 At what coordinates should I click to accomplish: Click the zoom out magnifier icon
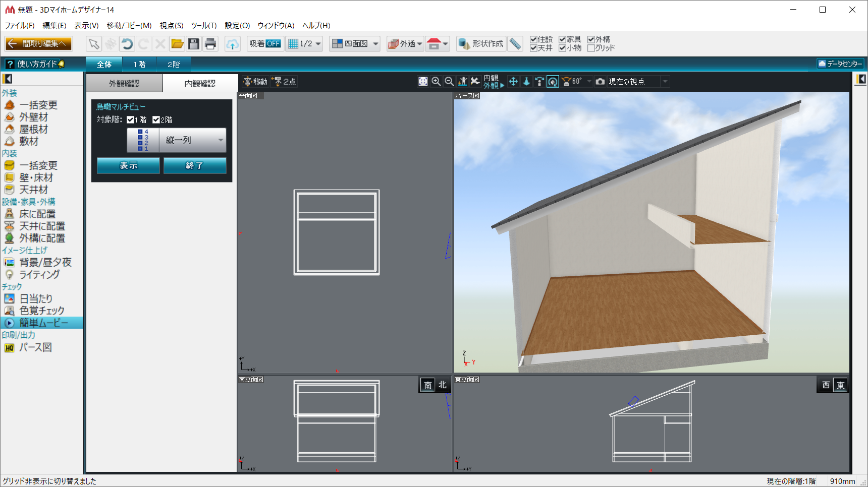pyautogui.click(x=449, y=82)
